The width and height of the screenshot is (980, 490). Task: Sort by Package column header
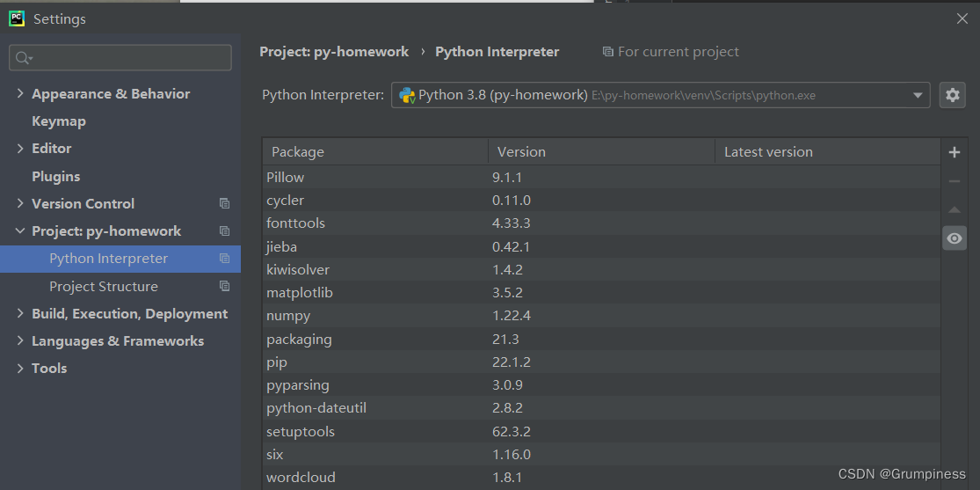pos(375,152)
